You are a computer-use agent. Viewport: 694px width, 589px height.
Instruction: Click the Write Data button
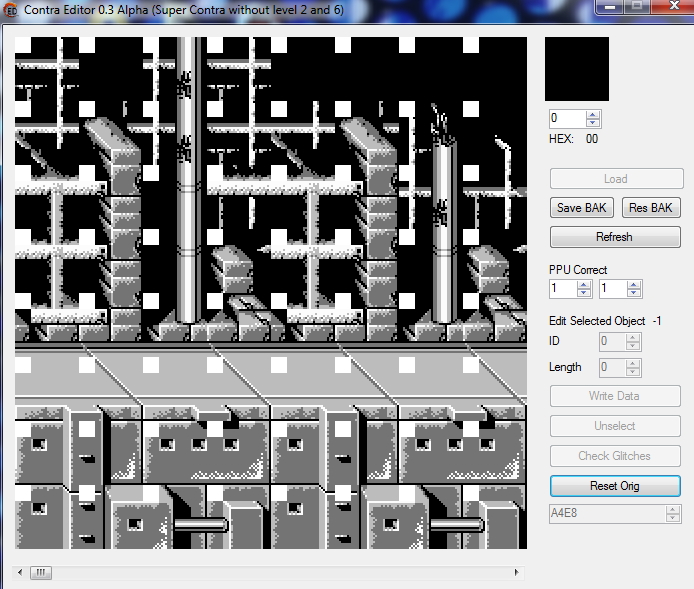tap(615, 396)
